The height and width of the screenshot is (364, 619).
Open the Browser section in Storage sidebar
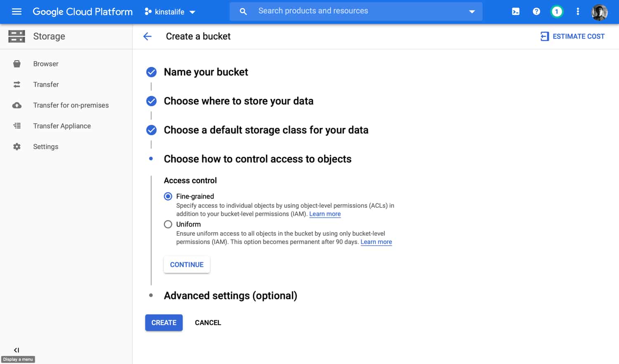coord(45,63)
